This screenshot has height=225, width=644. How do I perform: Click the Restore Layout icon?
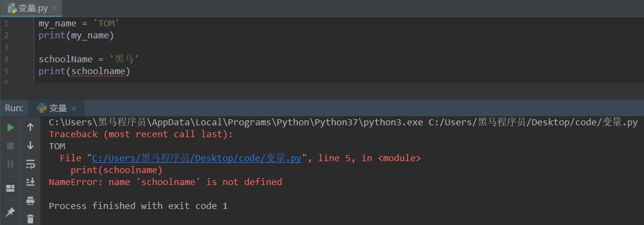coord(10,188)
